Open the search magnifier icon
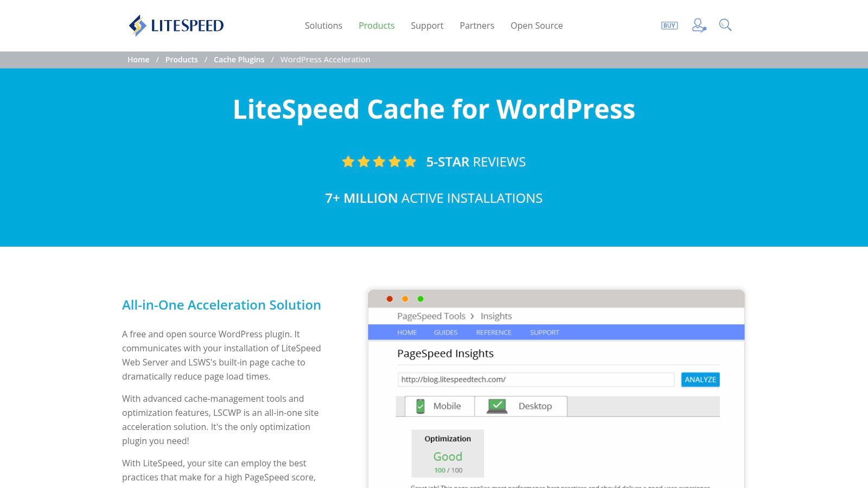Screen dimensions: 868x488 point(725,25)
